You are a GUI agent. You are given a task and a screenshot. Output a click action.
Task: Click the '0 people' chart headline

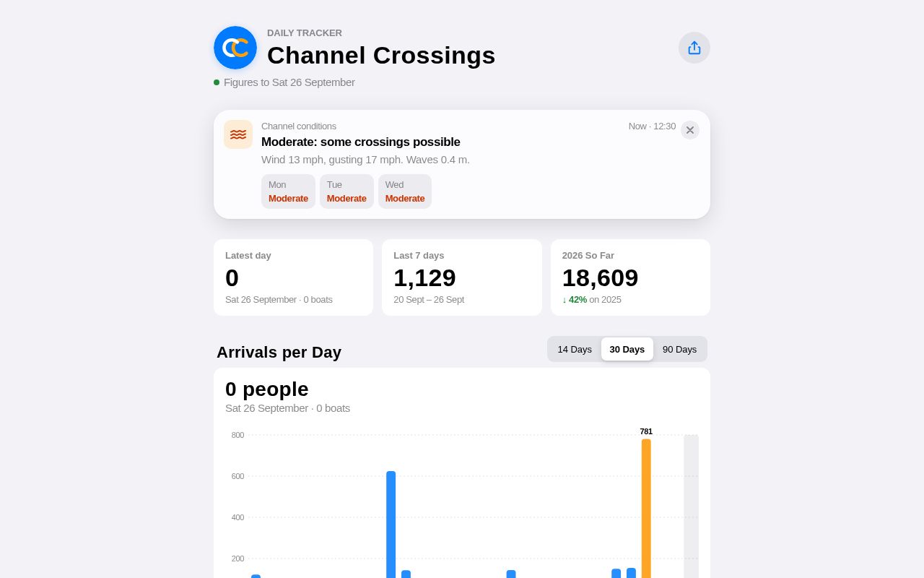click(267, 389)
